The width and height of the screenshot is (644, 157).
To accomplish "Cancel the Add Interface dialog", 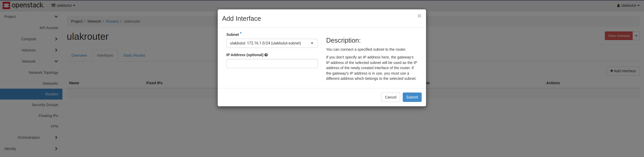I will point(391,97).
